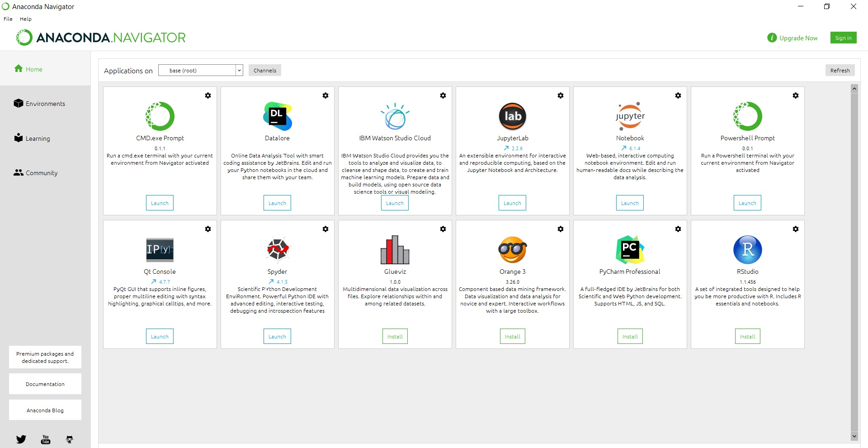Viewport: 868px width, 448px height.
Task: Open PyCharm Professional tile settings gear
Action: (x=678, y=229)
